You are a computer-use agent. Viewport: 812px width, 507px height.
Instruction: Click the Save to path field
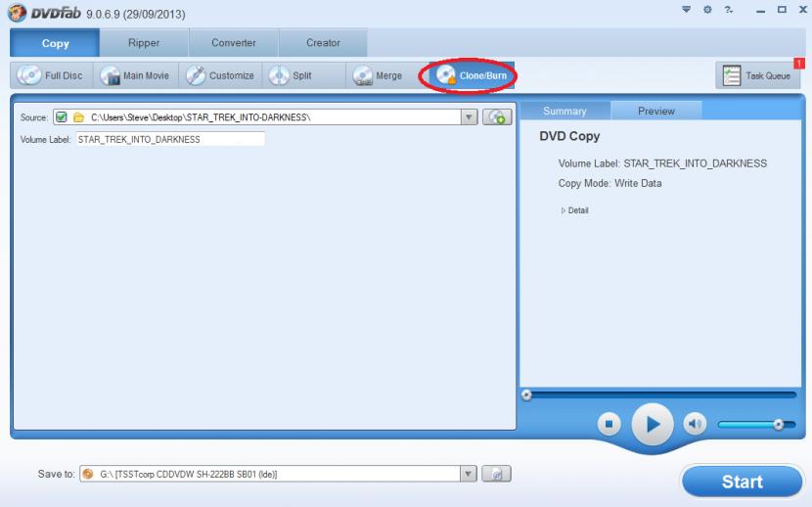(x=279, y=474)
